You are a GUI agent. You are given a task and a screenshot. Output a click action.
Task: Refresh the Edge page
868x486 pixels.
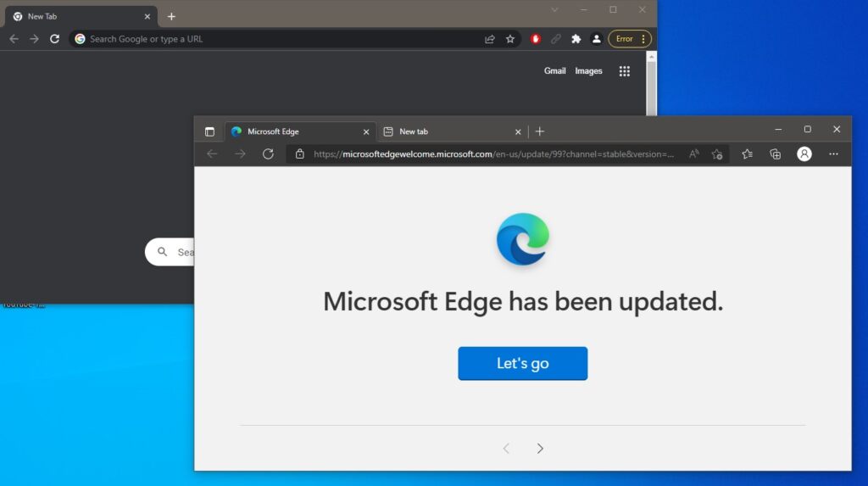pyautogui.click(x=268, y=154)
